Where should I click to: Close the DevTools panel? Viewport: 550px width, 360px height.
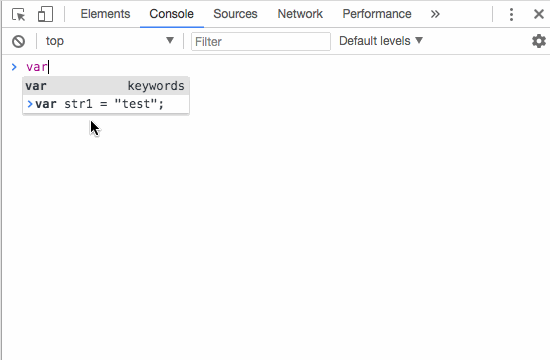(x=538, y=14)
